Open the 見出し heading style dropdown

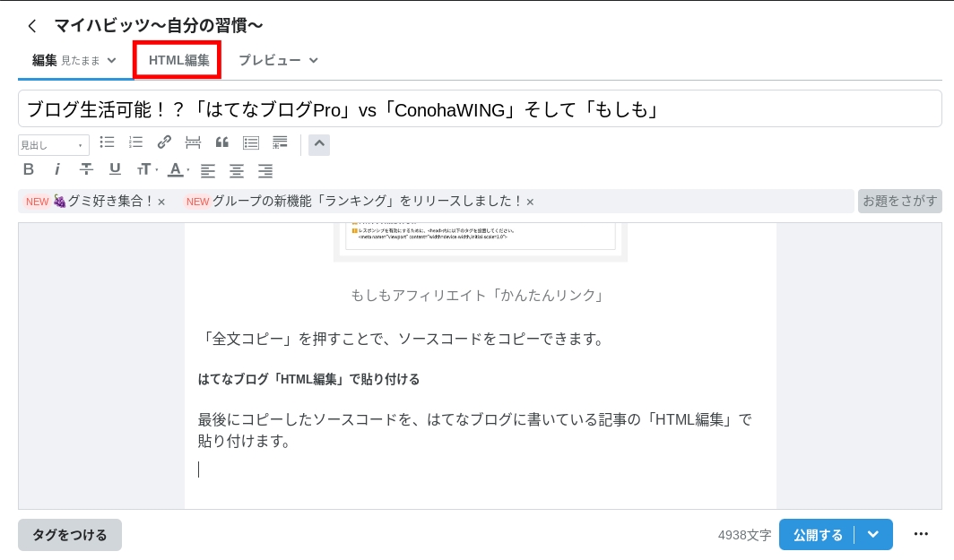(x=51, y=143)
